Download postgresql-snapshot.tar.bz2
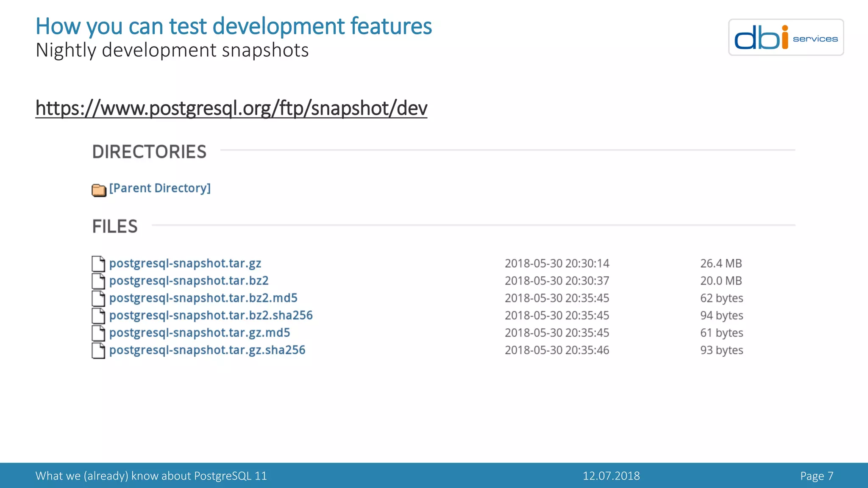Screen dimensions: 868x488 pyautogui.click(x=189, y=281)
